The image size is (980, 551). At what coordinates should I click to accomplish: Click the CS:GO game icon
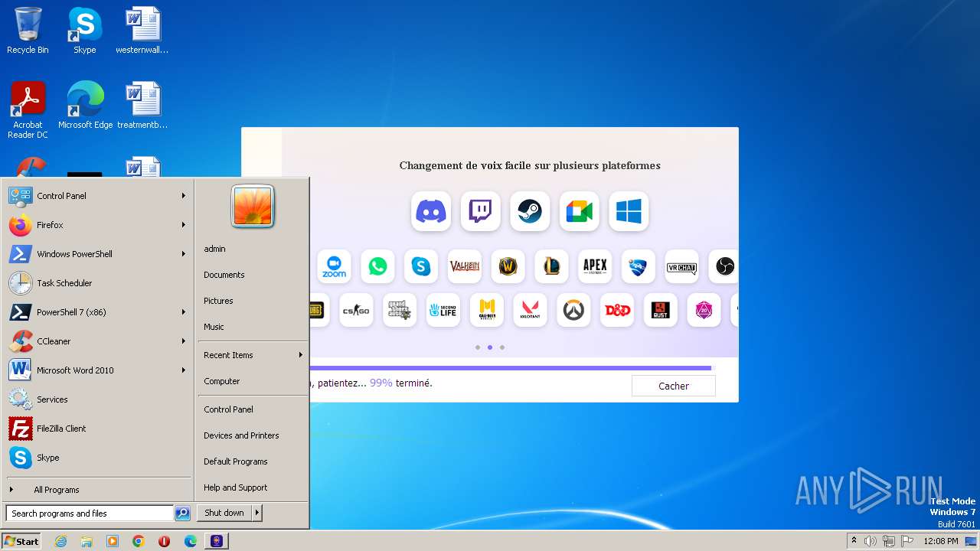point(356,310)
